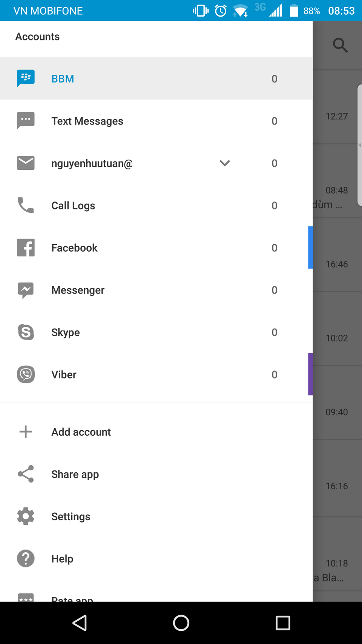Tap the Messenger lightning bubble icon
The image size is (362, 644).
click(x=26, y=290)
